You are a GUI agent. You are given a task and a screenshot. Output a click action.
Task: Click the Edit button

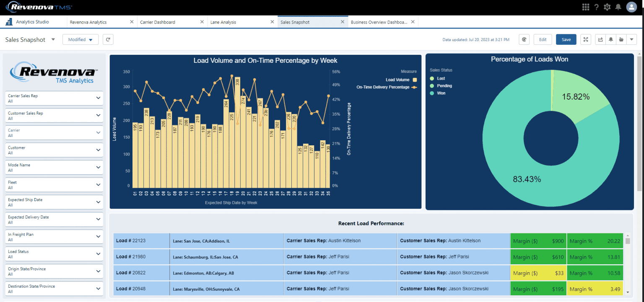(x=543, y=39)
